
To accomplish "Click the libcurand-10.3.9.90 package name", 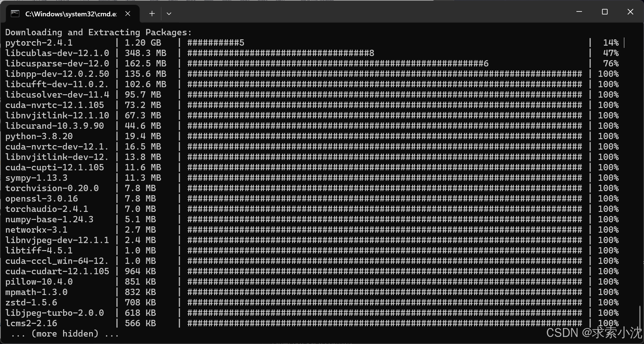I will [x=55, y=126].
